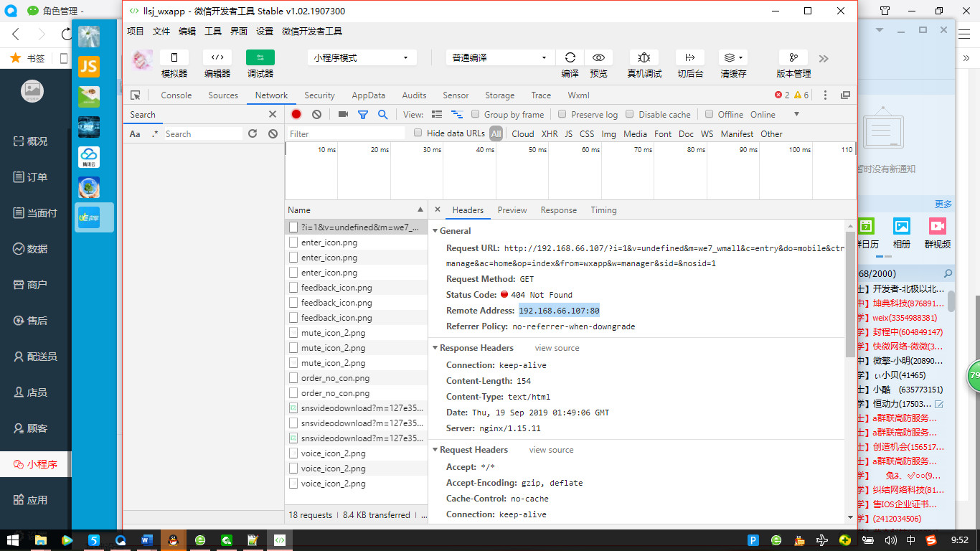Click view source next to Request Headers

[x=551, y=450]
